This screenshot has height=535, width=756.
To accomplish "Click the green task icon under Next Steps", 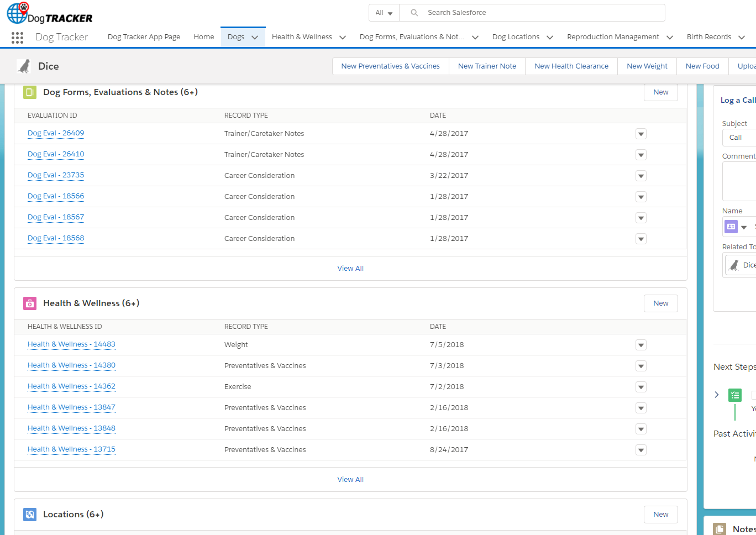I will click(x=734, y=395).
